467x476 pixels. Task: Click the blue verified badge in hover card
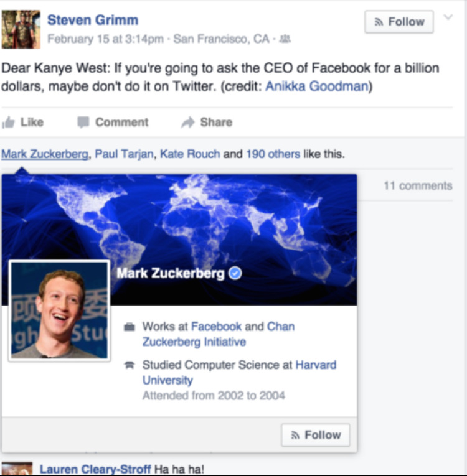(235, 273)
